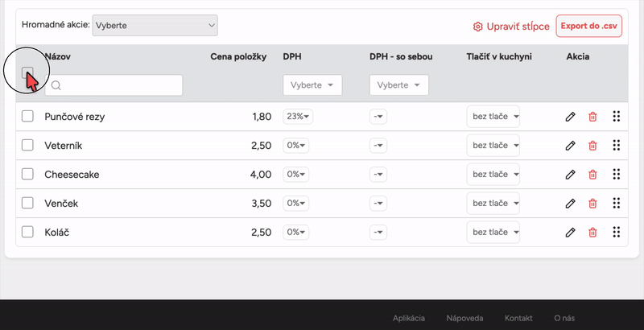
Task: Click the edit pencil icon for Punčové rezy
Action: click(x=570, y=117)
